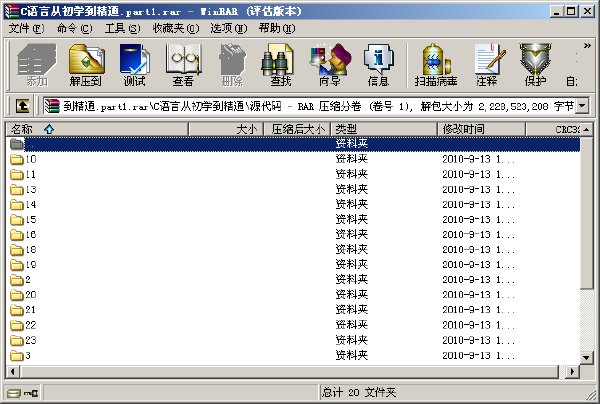
Task: Sort by Type (类型) column header
Action: [x=384, y=129]
